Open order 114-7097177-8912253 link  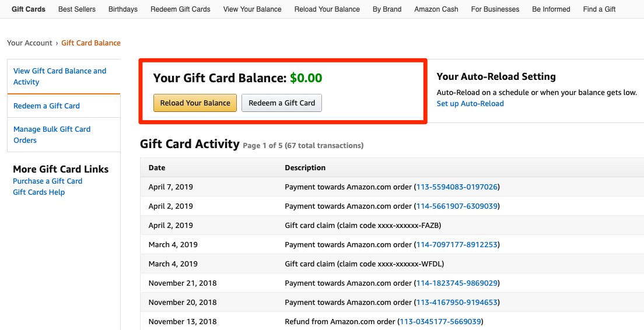[457, 245]
